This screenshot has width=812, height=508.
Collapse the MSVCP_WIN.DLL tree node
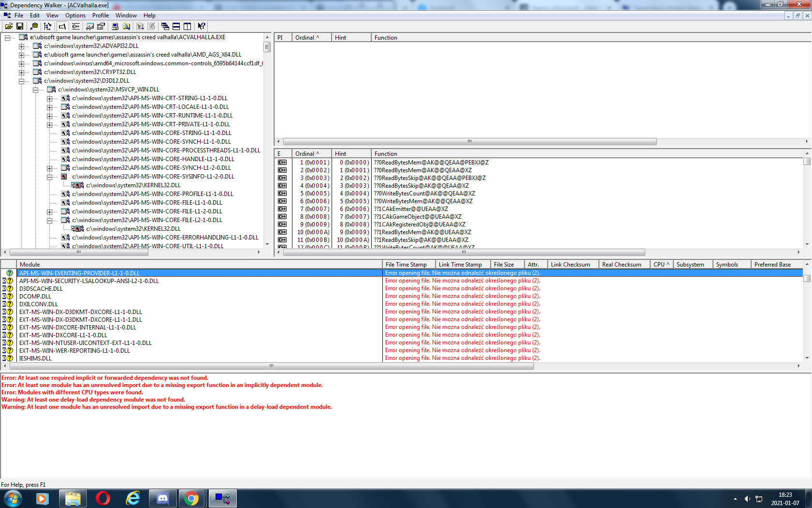point(35,90)
